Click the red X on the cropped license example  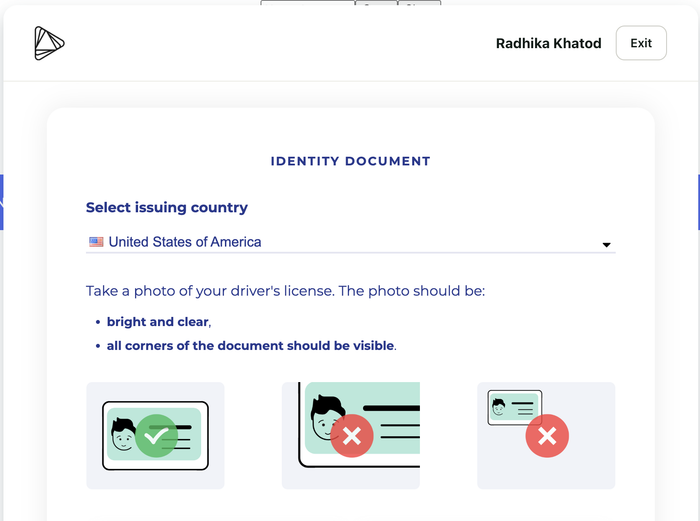(x=351, y=435)
